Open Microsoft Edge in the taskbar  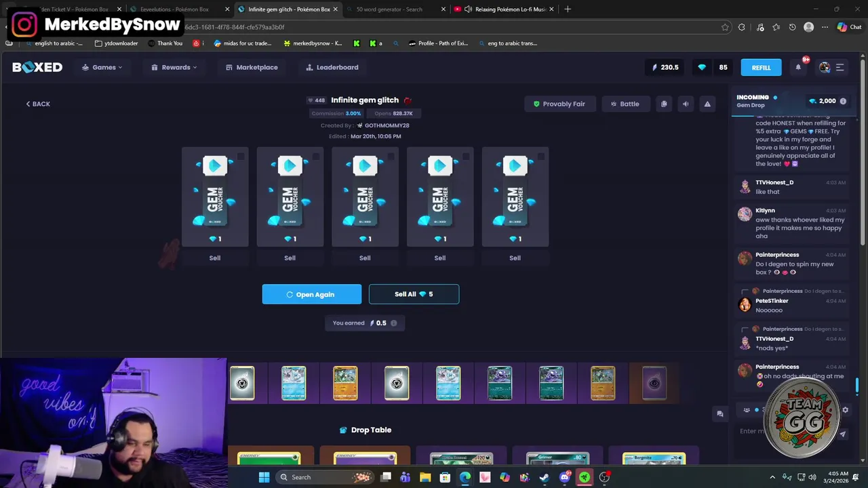(465, 477)
